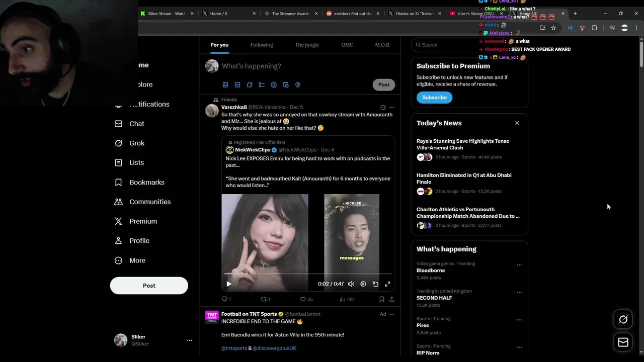This screenshot has width=644, height=362.
Task: Bookmark this page with browser star
Action: [553, 28]
